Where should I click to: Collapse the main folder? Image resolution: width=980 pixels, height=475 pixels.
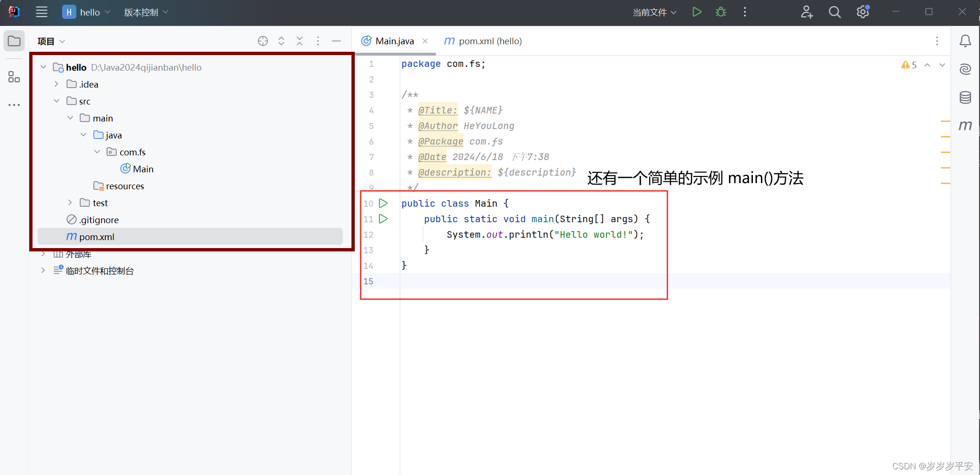pyautogui.click(x=70, y=118)
